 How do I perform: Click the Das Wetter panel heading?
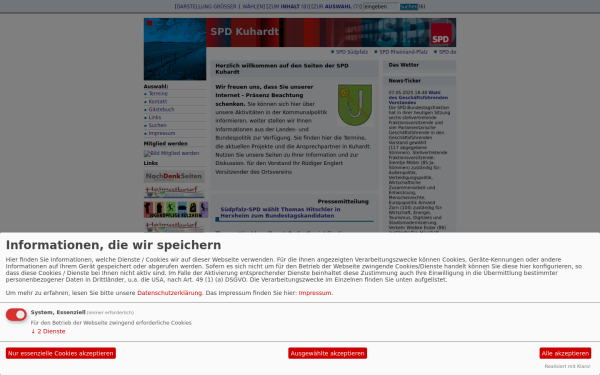[x=404, y=65]
